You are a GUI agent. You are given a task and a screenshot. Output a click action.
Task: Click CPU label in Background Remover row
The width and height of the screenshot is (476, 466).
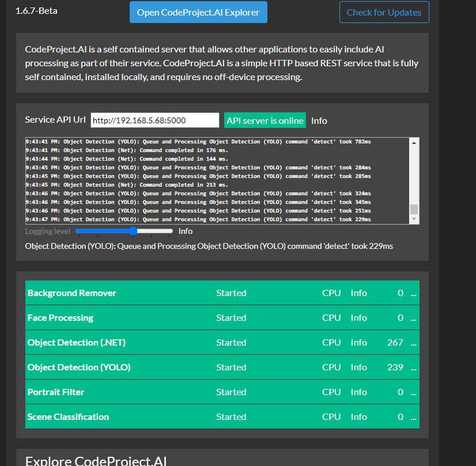pyautogui.click(x=331, y=293)
